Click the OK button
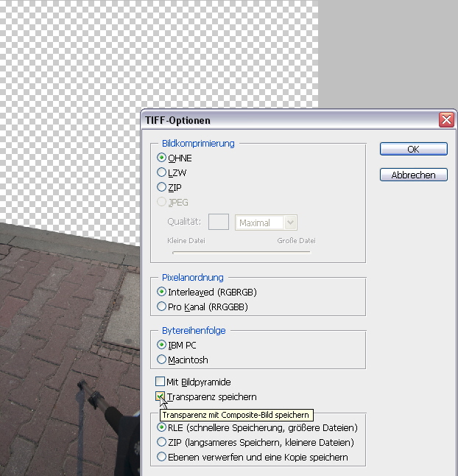Image resolution: width=458 pixels, height=476 pixels. click(413, 149)
